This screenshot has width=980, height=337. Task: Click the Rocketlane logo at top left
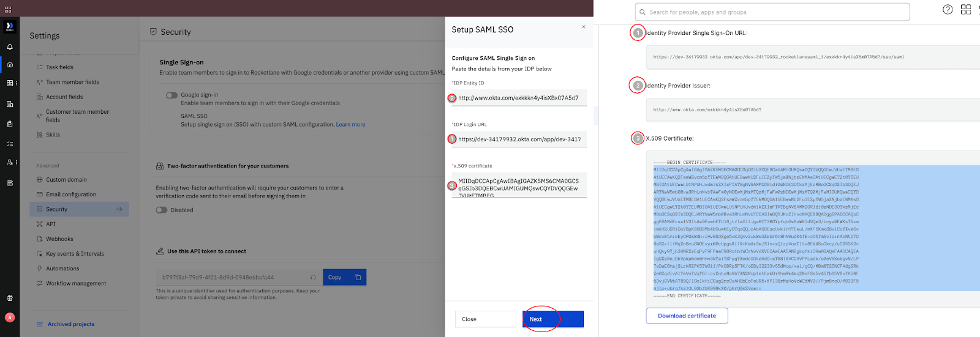pyautogui.click(x=10, y=26)
